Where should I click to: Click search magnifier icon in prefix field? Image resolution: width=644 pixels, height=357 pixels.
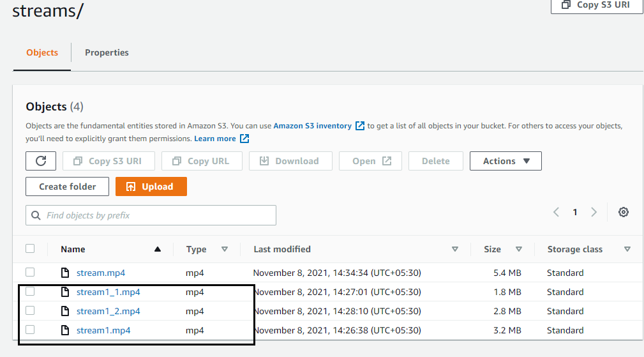point(36,215)
